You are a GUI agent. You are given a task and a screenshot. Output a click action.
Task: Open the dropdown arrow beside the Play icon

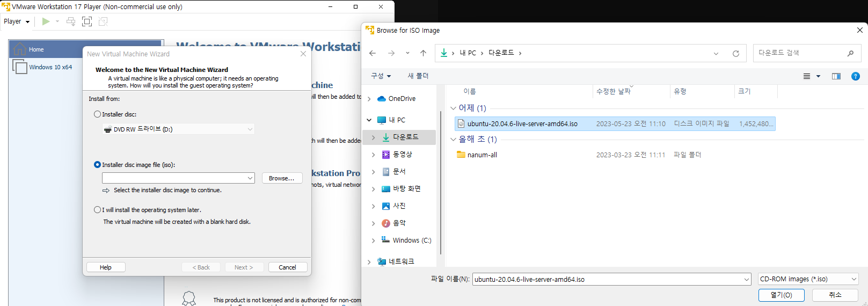(57, 21)
